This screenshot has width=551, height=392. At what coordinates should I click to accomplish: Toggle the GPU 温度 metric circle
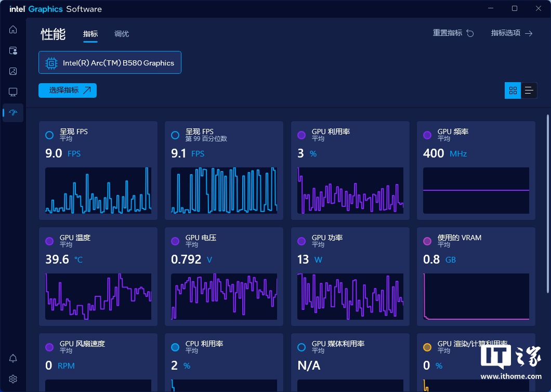point(49,241)
